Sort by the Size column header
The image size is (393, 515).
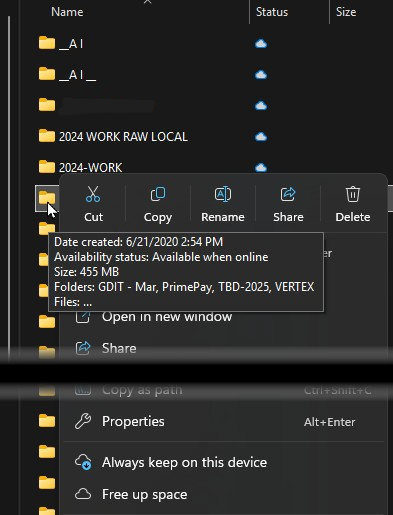pyautogui.click(x=346, y=12)
